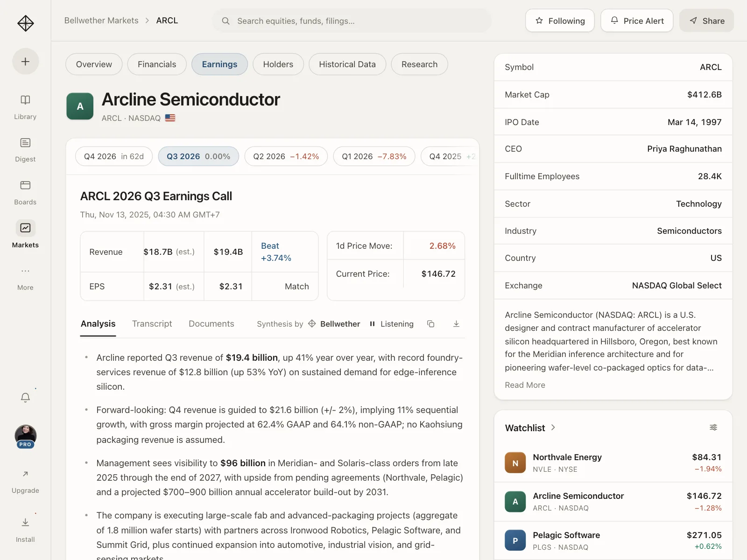Click CEO name Priya Raghunathan
This screenshot has width=747, height=560.
(684, 149)
